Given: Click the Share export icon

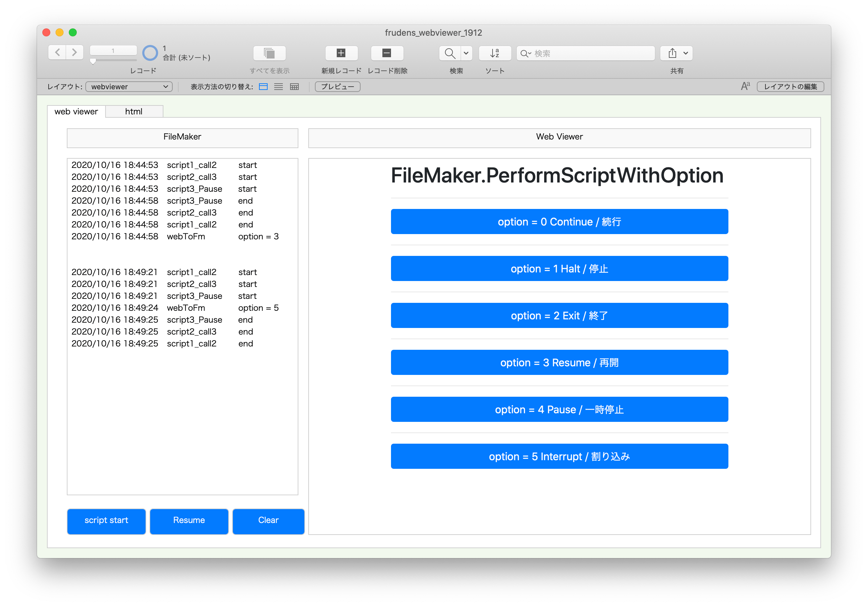Looking at the screenshot, I should (x=672, y=53).
